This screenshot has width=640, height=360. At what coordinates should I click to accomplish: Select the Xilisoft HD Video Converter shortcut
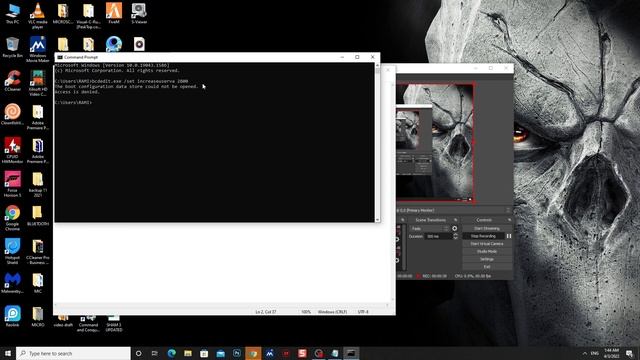(x=38, y=83)
